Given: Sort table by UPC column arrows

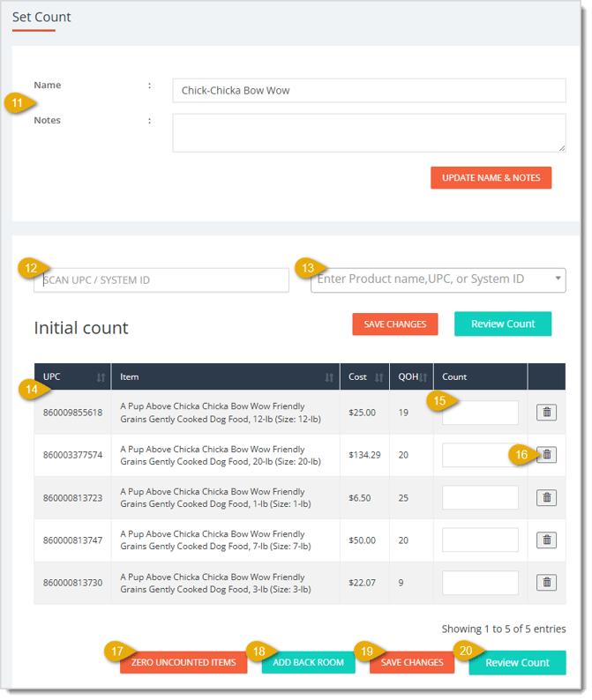Looking at the screenshot, I should pyautogui.click(x=101, y=377).
